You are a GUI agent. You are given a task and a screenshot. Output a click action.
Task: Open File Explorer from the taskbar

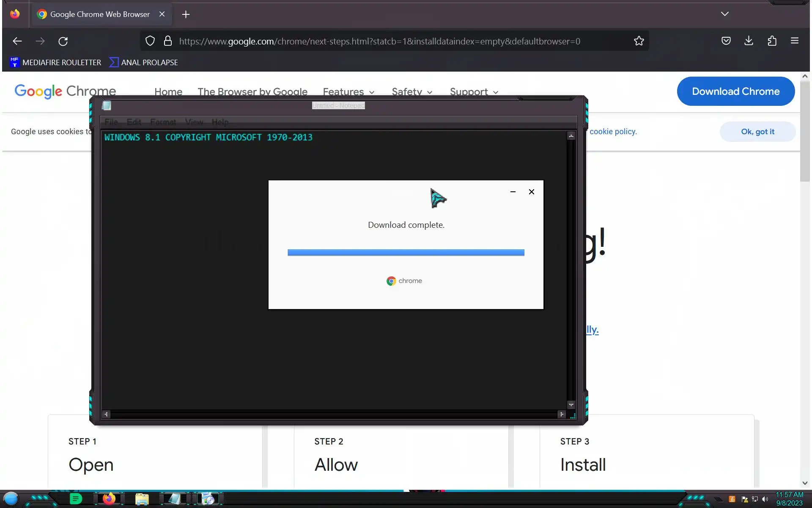[142, 499]
